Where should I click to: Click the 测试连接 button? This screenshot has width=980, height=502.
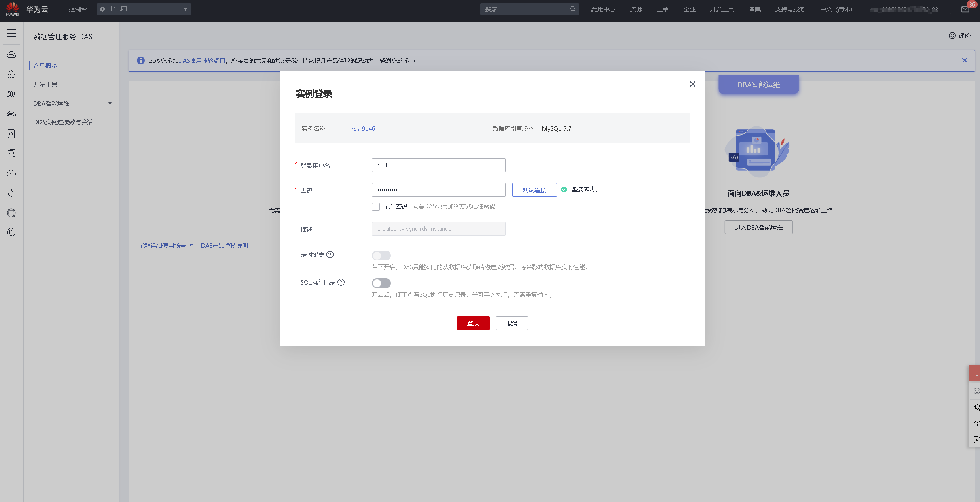[x=534, y=190]
